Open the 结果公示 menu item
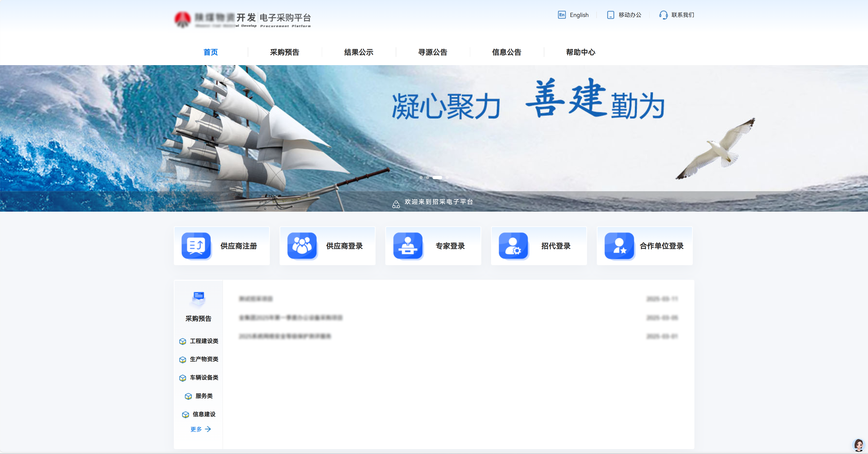The image size is (868, 454). point(359,52)
